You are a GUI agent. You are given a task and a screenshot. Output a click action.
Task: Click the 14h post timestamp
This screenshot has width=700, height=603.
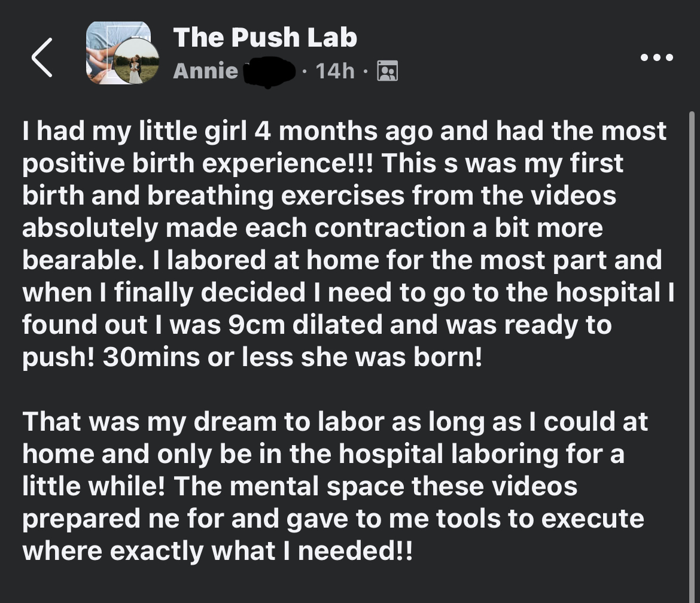click(335, 71)
